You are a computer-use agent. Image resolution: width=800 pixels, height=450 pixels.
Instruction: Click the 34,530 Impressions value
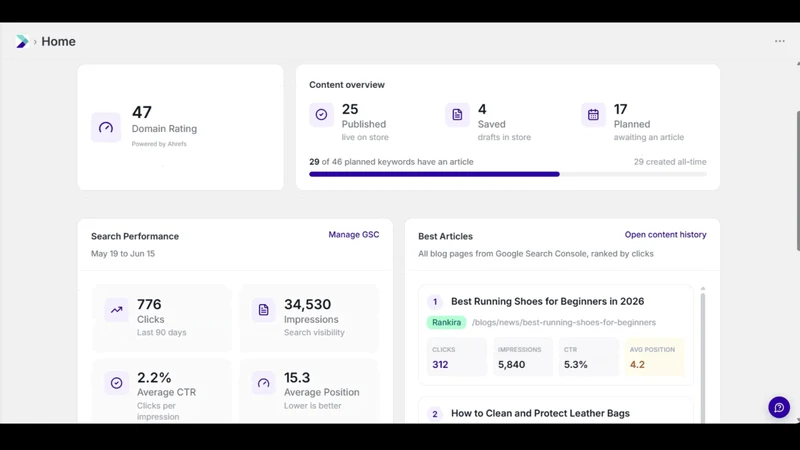coord(308,305)
